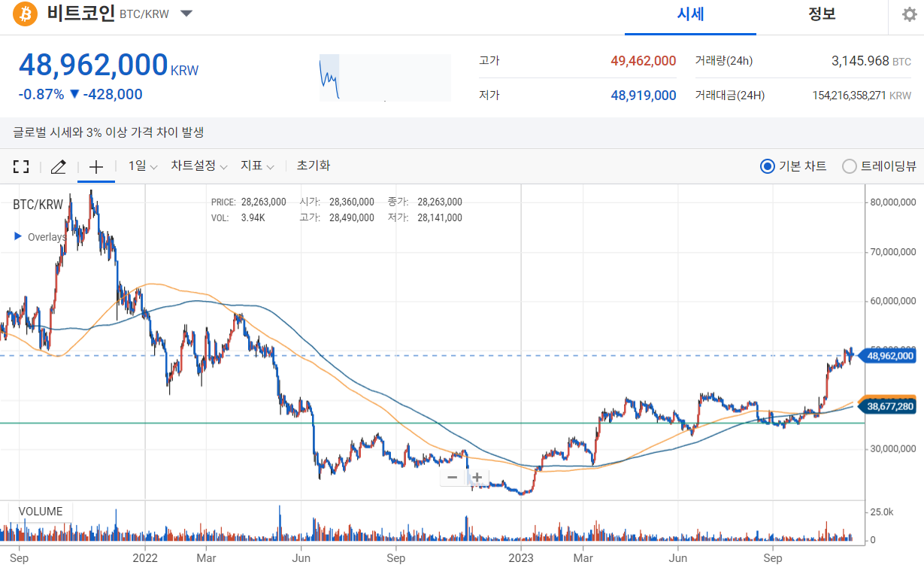924x568 pixels.
Task: Select the pencil drawing tool
Action: click(58, 166)
